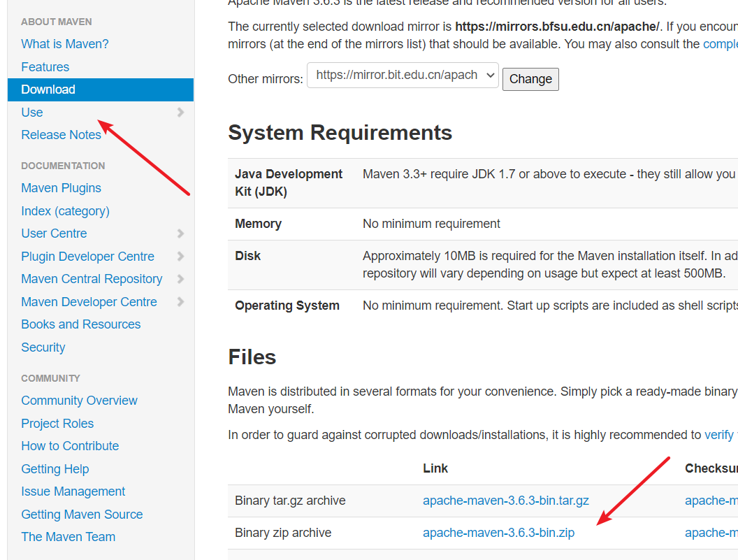
Task: Open the 'verify' signature link
Action: [718, 435]
